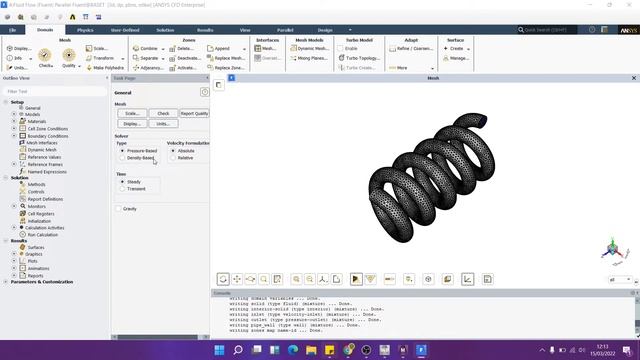The width and height of the screenshot is (640, 360).
Task: Select Transient time option
Action: 122,189
